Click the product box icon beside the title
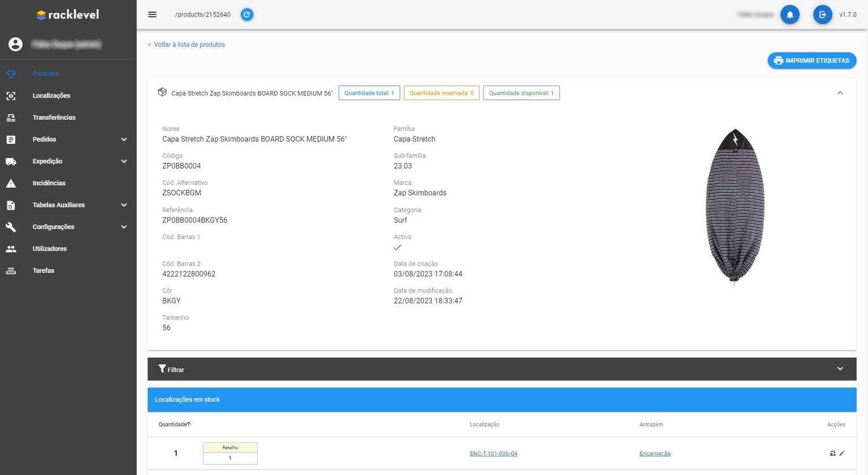 [162, 92]
